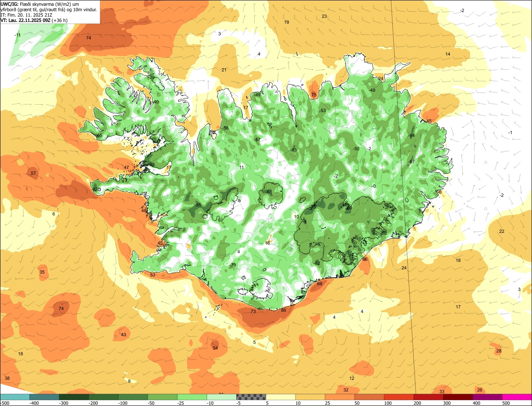The image size is (532, 406).
Task: Click the map value 43 south of Reykjanes
Action: pos(123,335)
